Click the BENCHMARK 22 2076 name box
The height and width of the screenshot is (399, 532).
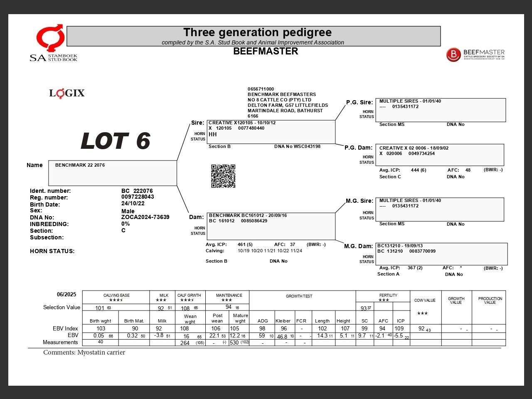point(113,173)
